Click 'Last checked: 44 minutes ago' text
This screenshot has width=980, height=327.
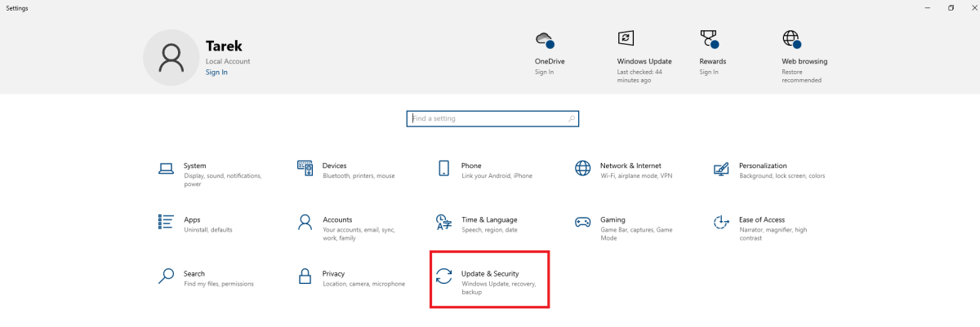pos(639,76)
